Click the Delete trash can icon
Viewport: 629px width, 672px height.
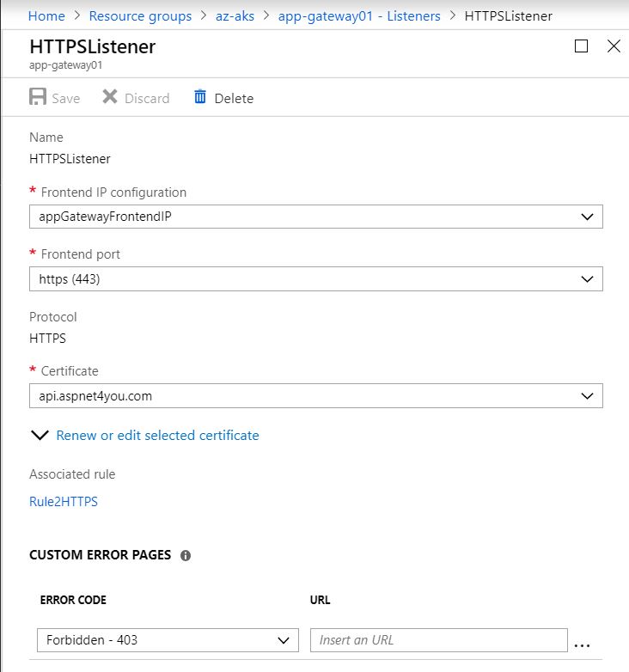(200, 96)
